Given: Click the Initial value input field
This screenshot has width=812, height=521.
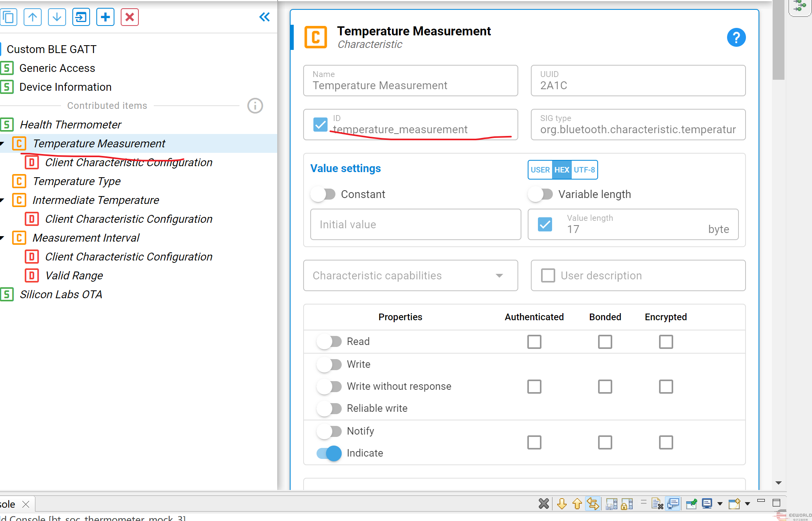Looking at the screenshot, I should 415,224.
